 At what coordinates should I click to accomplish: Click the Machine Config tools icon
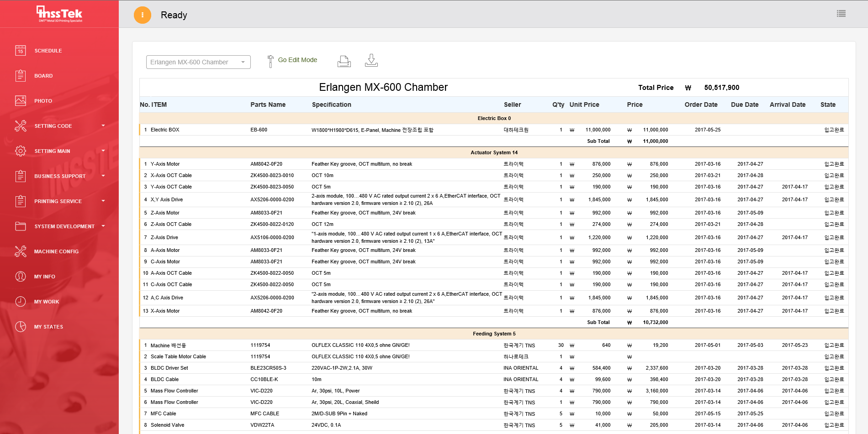pos(21,251)
